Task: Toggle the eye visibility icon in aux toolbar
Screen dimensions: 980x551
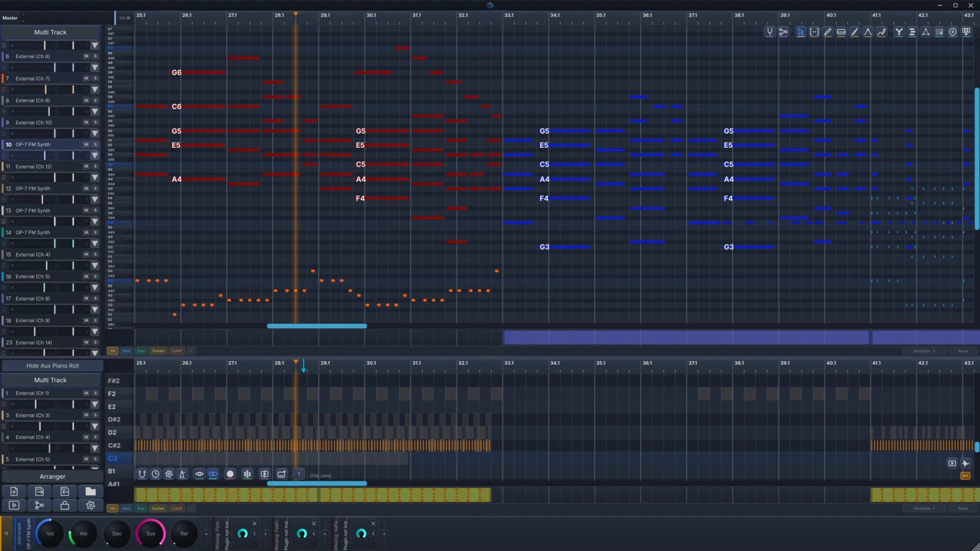Action: [199, 474]
